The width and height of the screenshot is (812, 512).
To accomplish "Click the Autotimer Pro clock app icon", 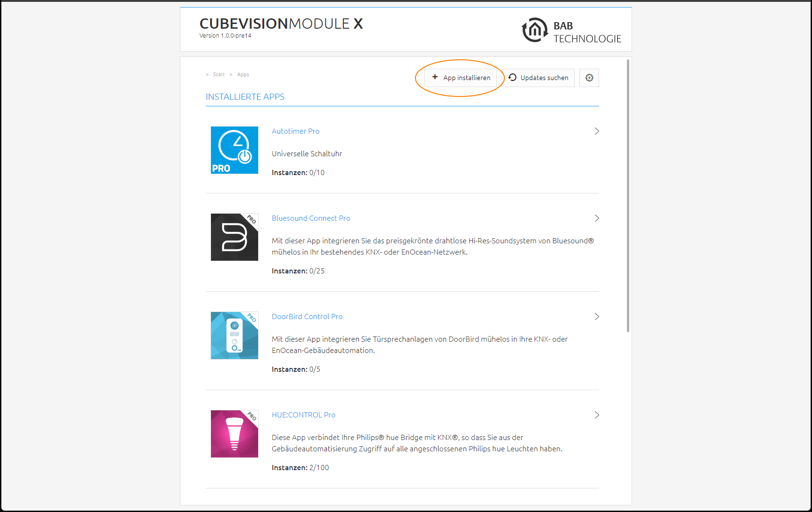I will pos(235,150).
